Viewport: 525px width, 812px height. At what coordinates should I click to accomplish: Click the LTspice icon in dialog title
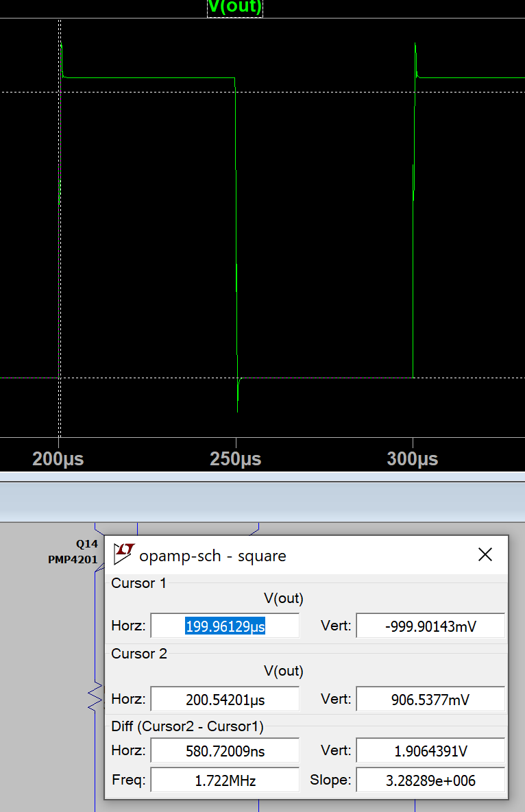pyautogui.click(x=124, y=554)
